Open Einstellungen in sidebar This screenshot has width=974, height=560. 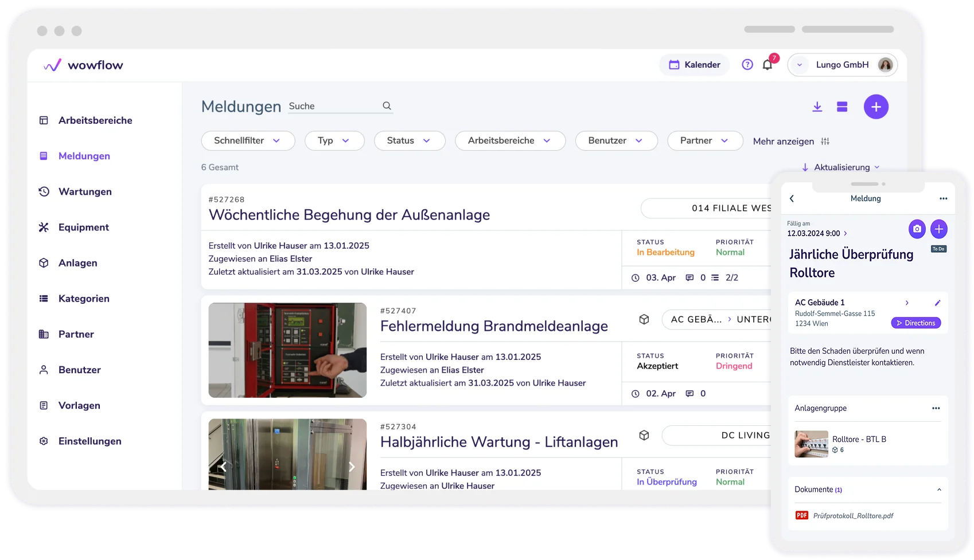tap(80, 441)
